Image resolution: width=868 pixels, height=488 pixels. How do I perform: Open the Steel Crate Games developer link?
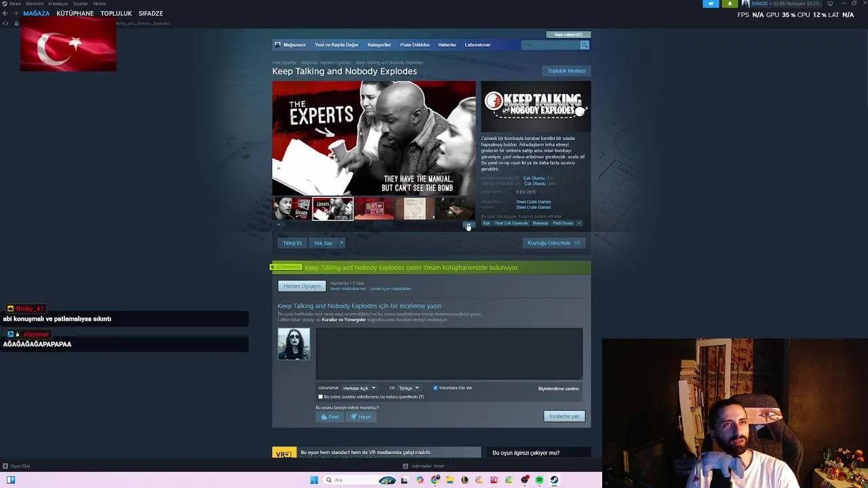click(x=533, y=202)
